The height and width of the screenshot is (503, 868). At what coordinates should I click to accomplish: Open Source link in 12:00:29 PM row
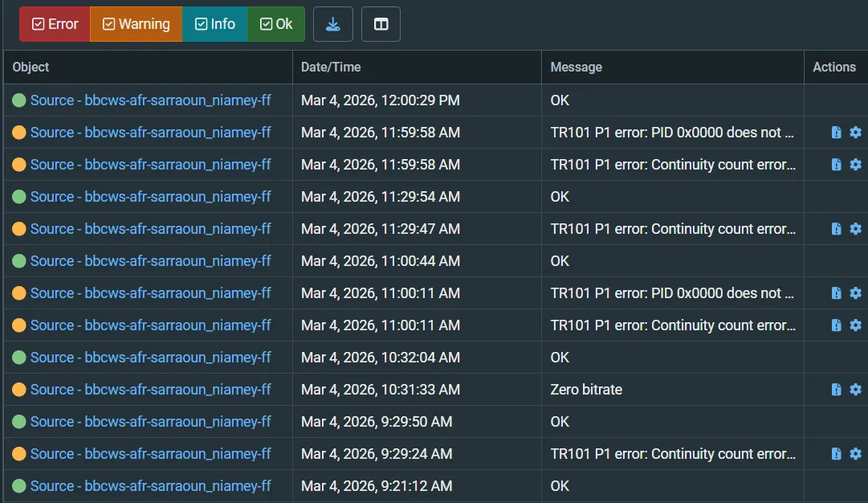(151, 100)
